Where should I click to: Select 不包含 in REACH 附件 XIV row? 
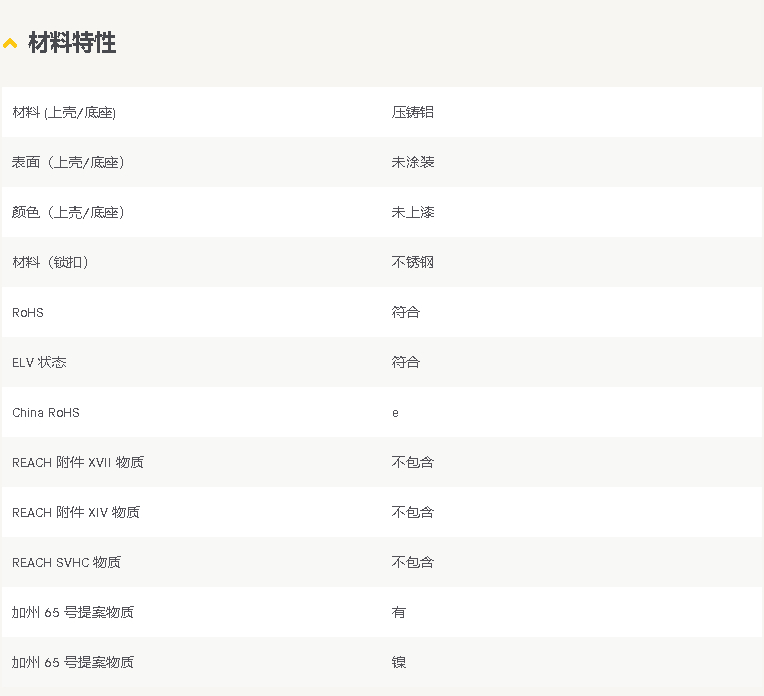[x=413, y=512]
